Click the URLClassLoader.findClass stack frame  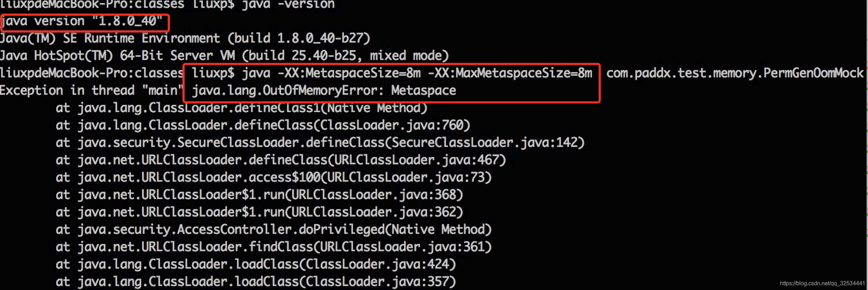coord(274,247)
